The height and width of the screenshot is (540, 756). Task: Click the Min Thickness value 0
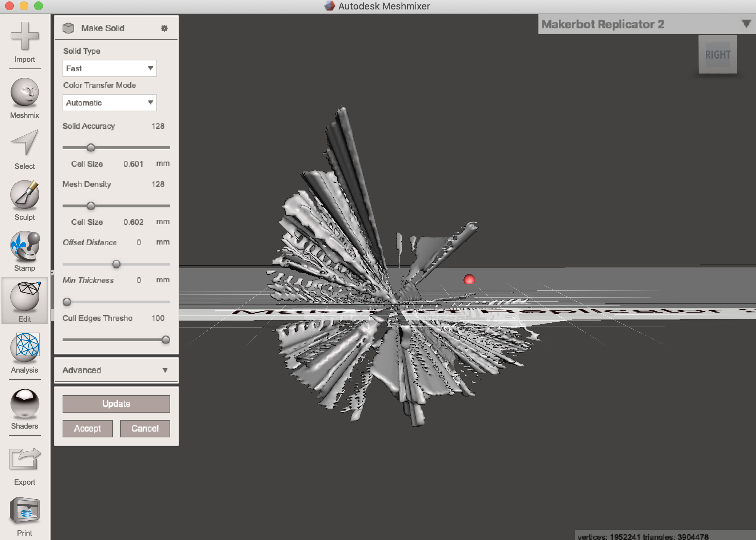[x=139, y=280]
